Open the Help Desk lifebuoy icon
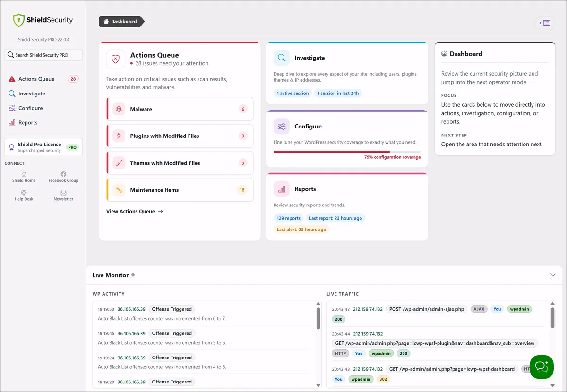The image size is (567, 392). tap(24, 193)
